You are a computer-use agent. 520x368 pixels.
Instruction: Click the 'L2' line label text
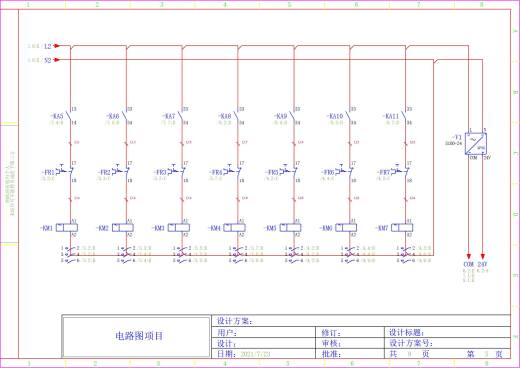pos(48,46)
